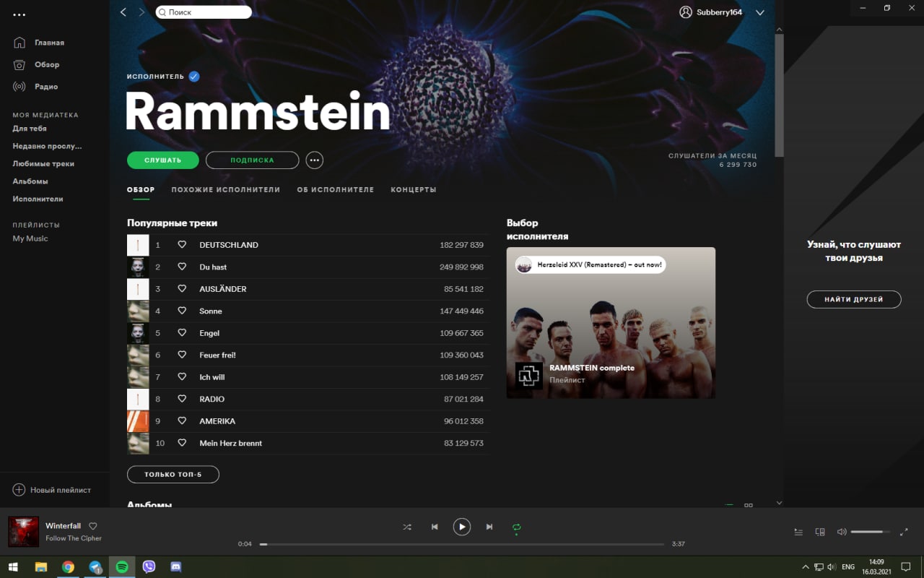This screenshot has height=578, width=924.
Task: Expand the user account dropdown arrow
Action: click(759, 12)
